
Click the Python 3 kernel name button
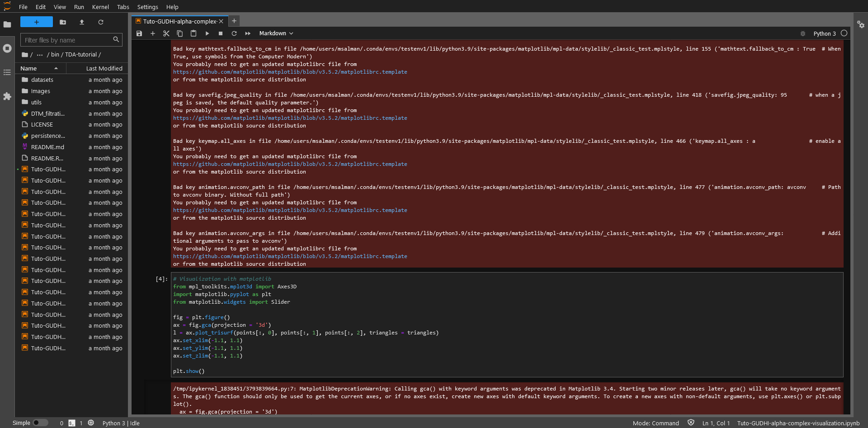click(825, 33)
